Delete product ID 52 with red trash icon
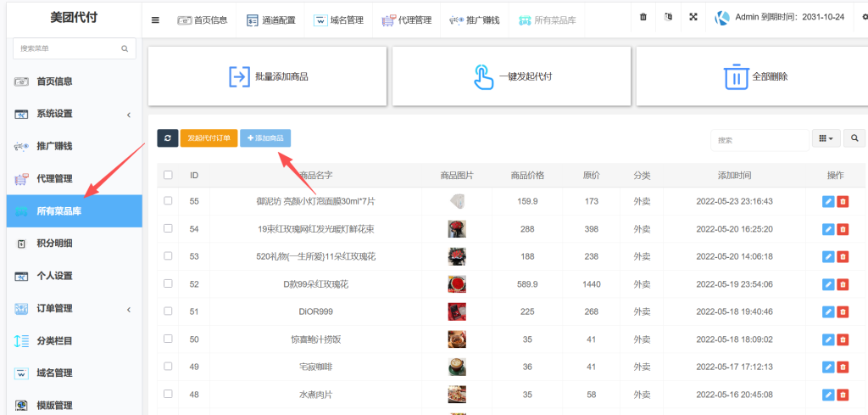 843,284
